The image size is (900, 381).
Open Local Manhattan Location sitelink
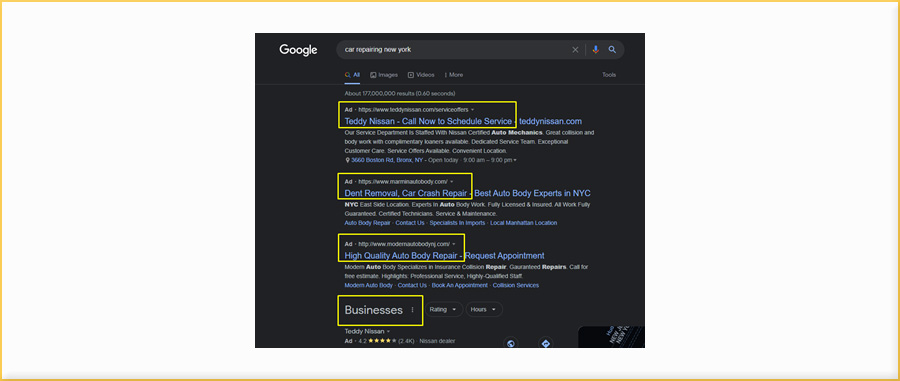click(x=523, y=223)
